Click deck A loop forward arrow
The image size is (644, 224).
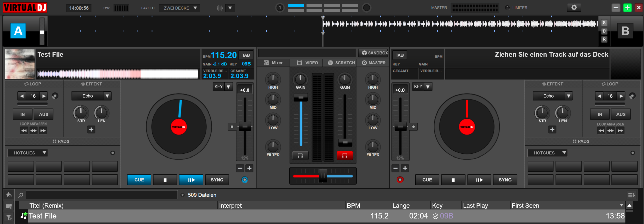point(44,96)
